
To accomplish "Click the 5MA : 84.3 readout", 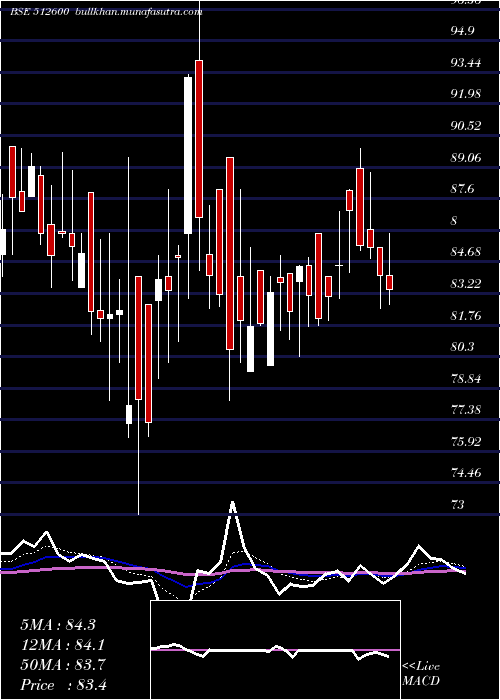I will (58, 625).
